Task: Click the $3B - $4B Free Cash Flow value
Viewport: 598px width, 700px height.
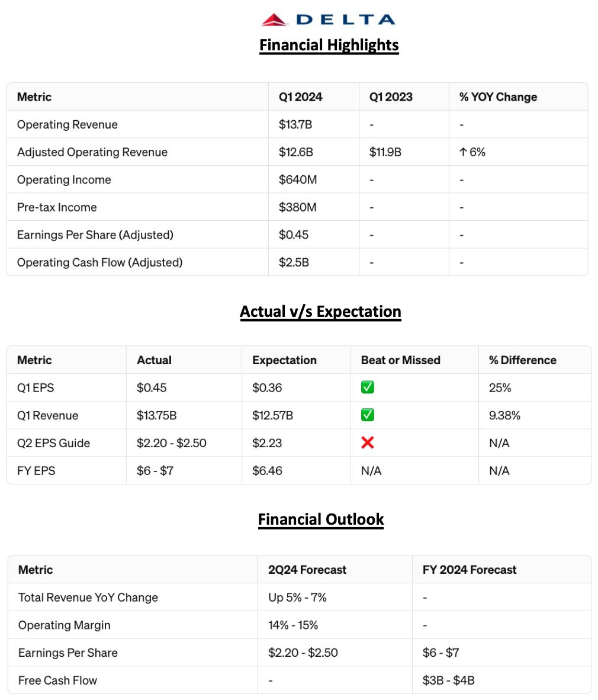Action: (x=449, y=680)
